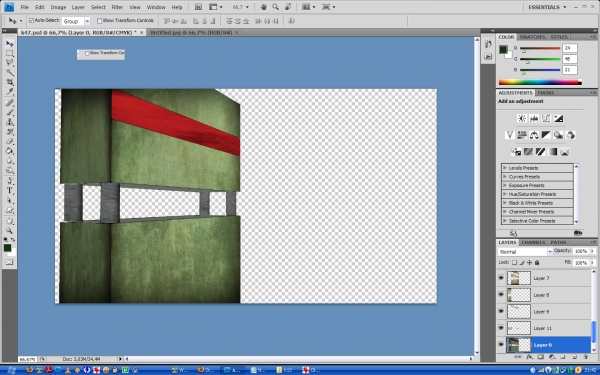Image resolution: width=600 pixels, height=375 pixels.
Task: Add a layer mask to Layer 0
Action: [541, 357]
